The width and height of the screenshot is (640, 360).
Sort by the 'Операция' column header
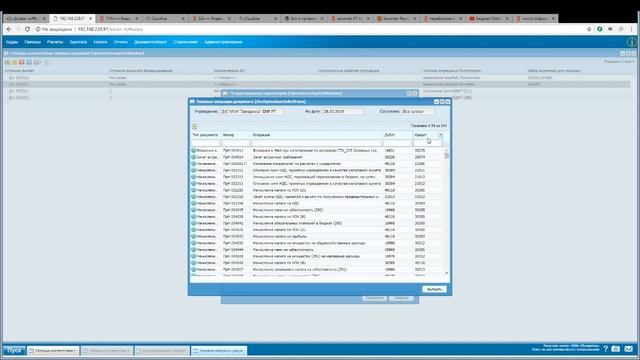[317, 135]
